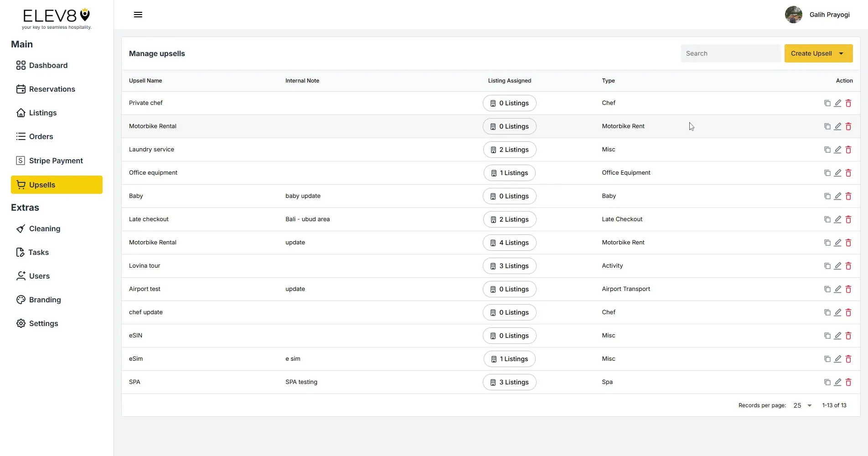Click the Orders list icon
The height and width of the screenshot is (456, 868).
coord(21,136)
